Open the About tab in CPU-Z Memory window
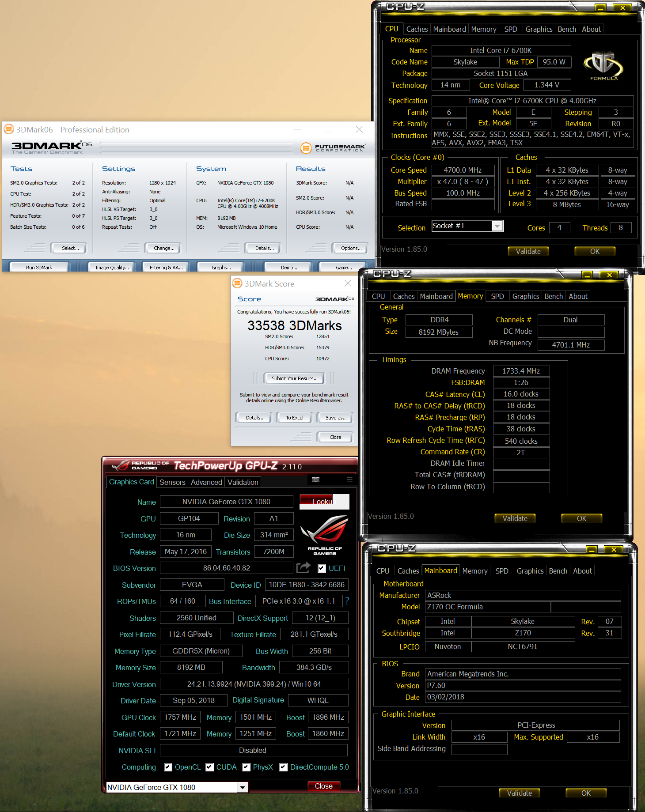 [x=578, y=296]
